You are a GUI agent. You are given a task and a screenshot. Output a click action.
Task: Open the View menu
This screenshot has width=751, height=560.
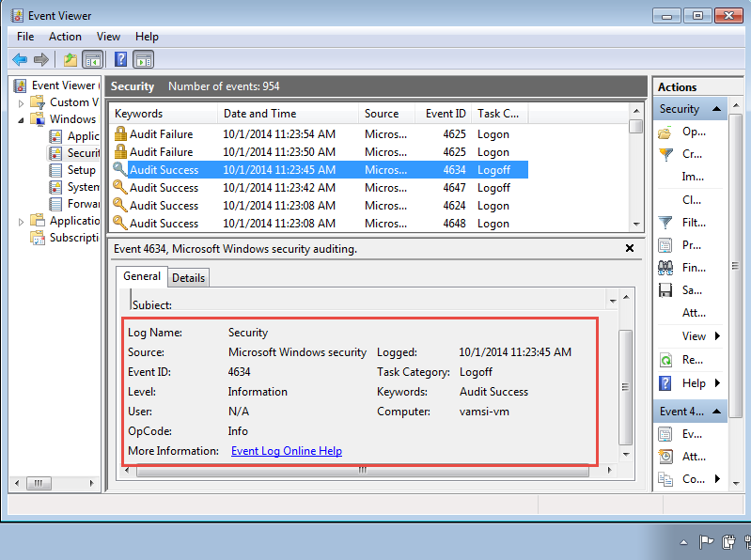(108, 37)
